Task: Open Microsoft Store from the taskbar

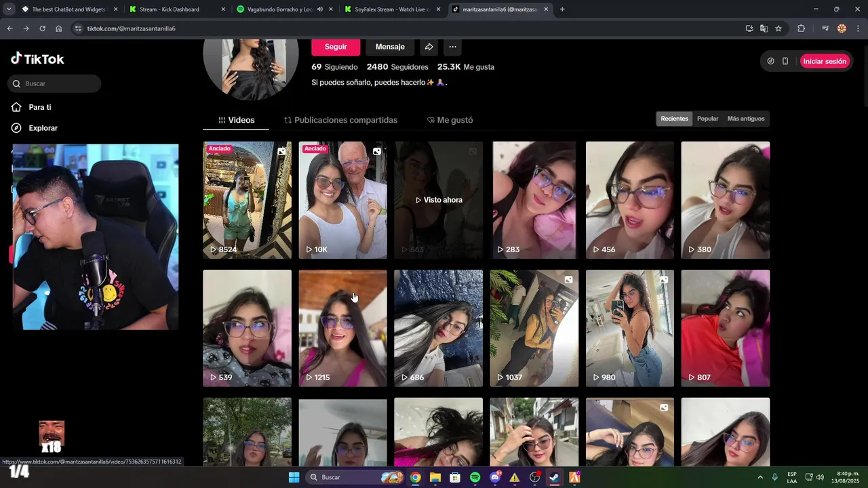Action: coord(455,477)
